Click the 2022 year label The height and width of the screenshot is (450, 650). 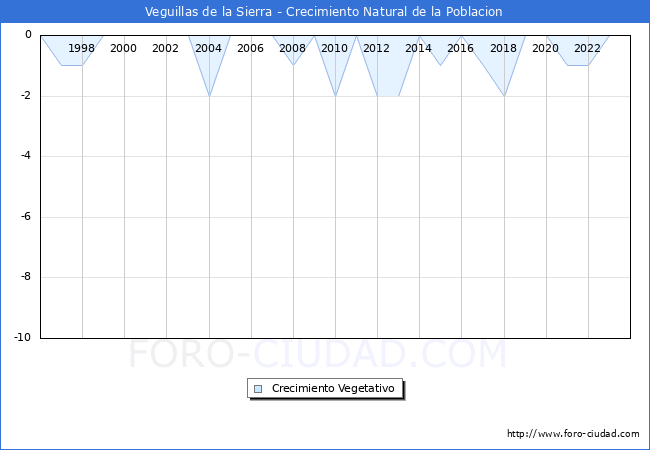coord(587,48)
